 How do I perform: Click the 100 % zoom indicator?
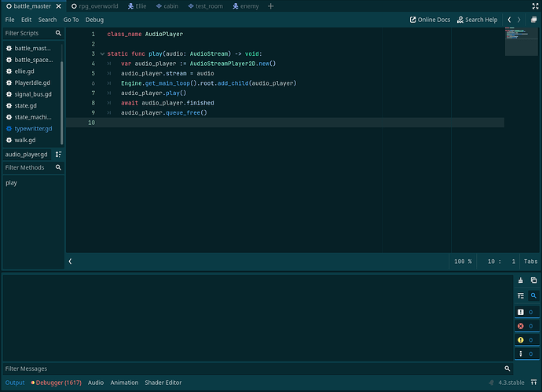click(463, 262)
